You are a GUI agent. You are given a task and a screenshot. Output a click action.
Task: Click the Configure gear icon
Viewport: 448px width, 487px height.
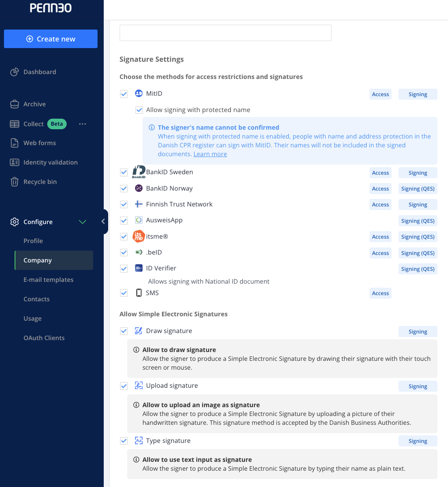click(14, 222)
